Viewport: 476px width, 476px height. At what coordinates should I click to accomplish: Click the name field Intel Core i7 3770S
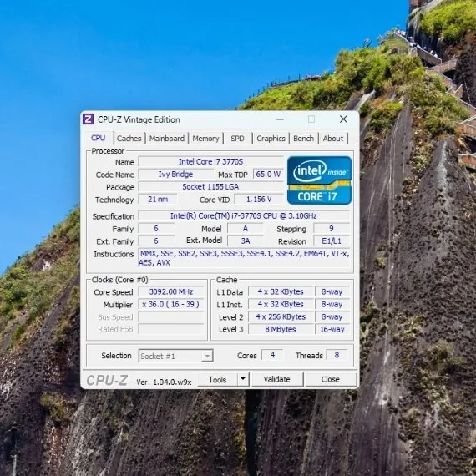click(211, 161)
